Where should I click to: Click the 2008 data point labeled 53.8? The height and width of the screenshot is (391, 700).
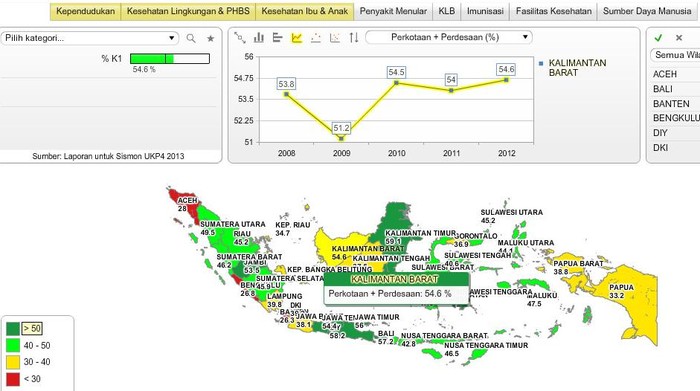point(286,94)
